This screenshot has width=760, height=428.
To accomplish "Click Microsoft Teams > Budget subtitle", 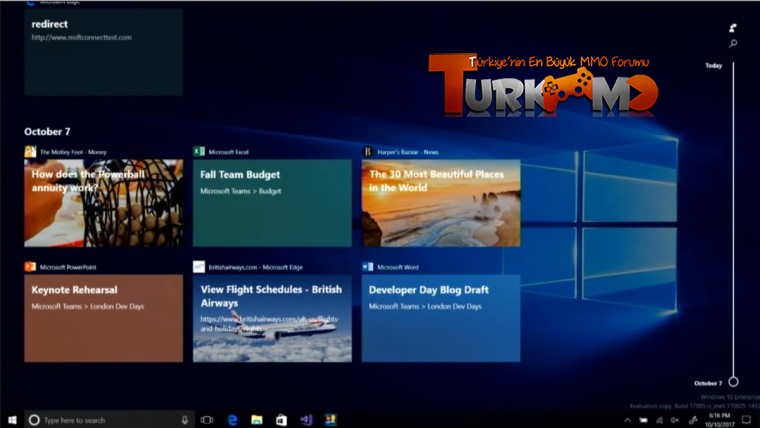I will pos(240,191).
